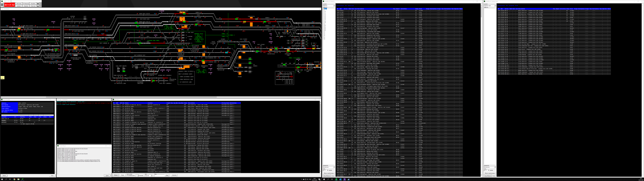Activate the Isolation button
The image size is (644, 181).
click(x=19, y=6)
